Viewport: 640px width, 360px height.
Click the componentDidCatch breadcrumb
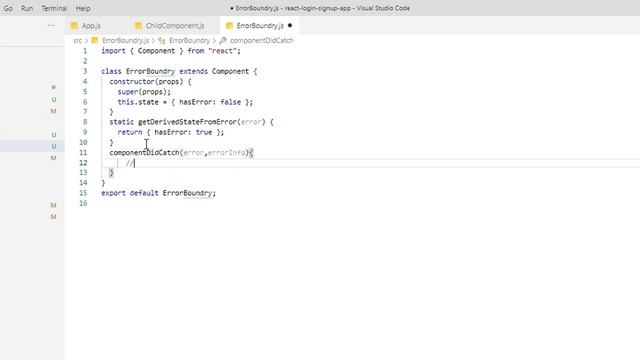tap(262, 40)
